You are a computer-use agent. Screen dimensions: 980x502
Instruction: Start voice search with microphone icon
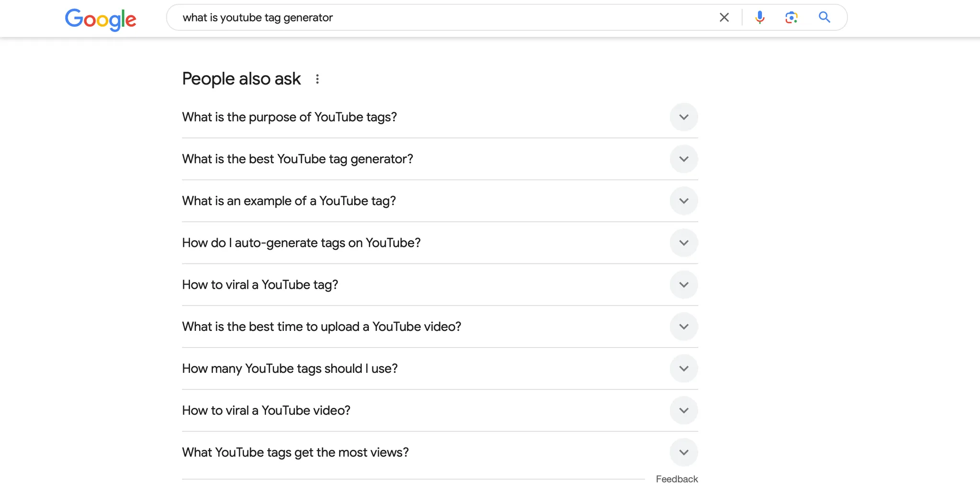click(x=759, y=18)
